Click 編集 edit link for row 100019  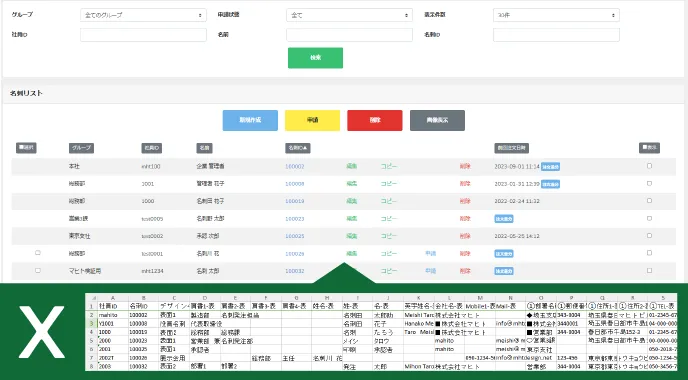[x=351, y=201]
